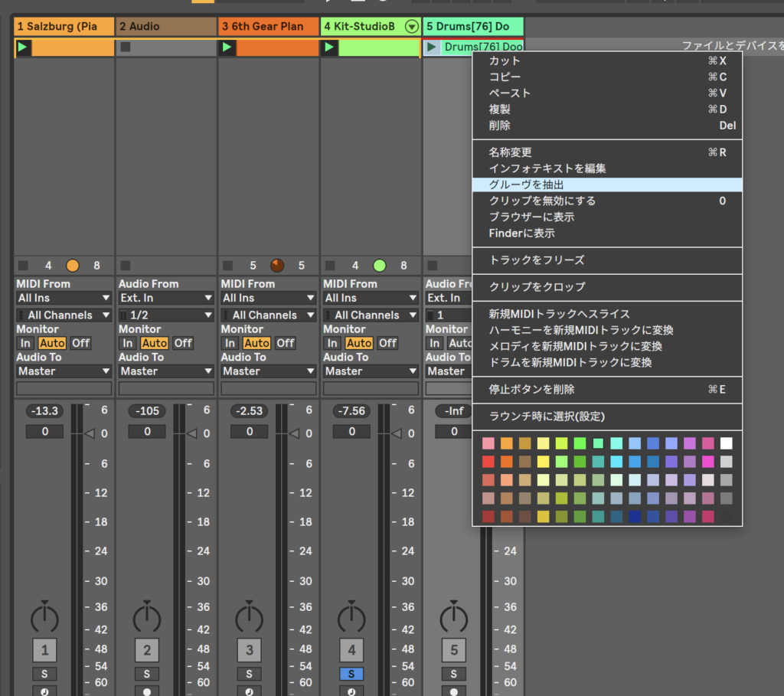Viewport: 784px width, 696px height.
Task: Click track 1 volume value field -13.3
Action: [45, 411]
